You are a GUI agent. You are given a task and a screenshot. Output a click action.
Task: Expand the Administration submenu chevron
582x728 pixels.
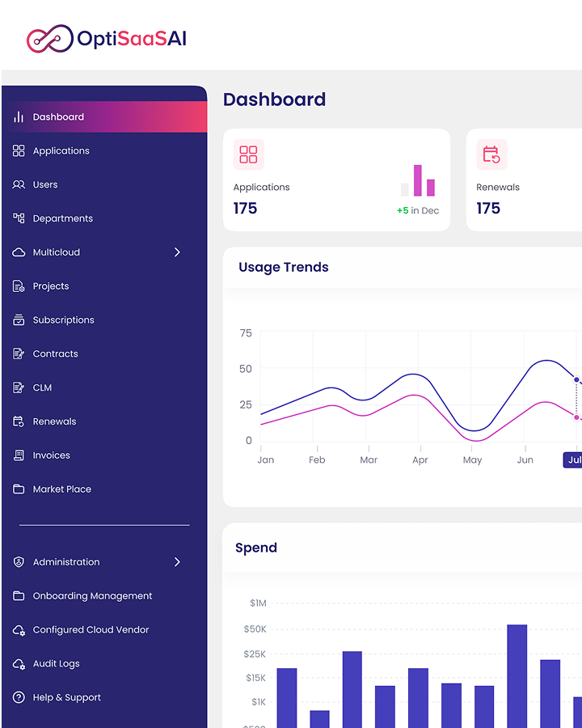pyautogui.click(x=177, y=562)
